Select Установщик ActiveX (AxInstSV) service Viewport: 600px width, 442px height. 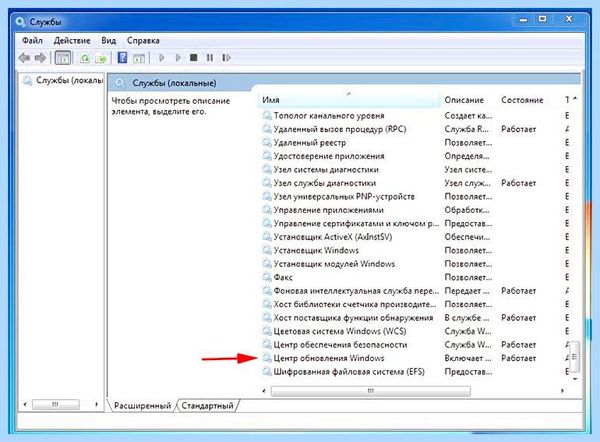(x=333, y=236)
